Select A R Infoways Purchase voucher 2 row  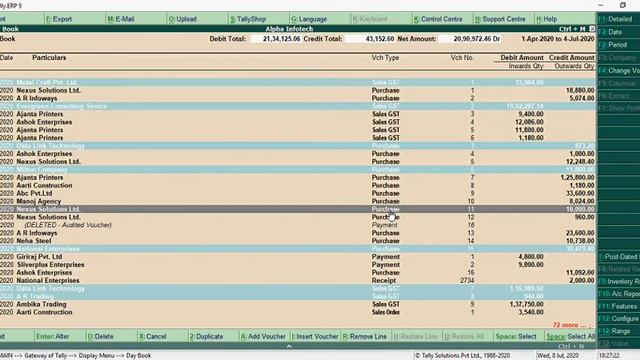[x=298, y=98]
